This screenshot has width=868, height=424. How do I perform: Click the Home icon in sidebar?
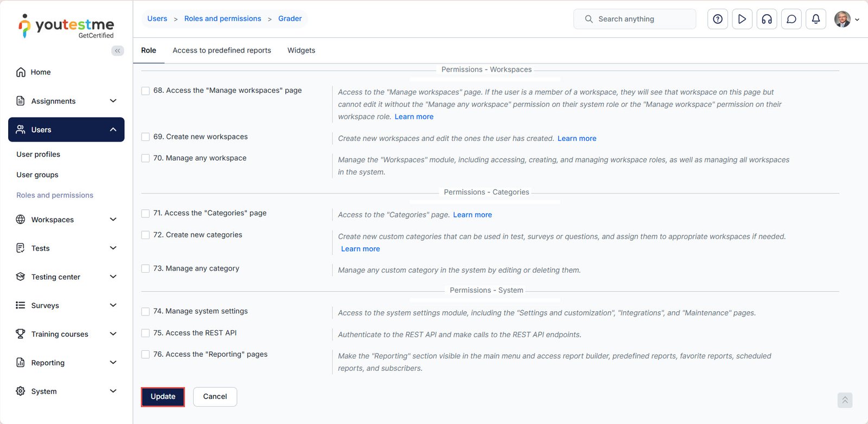(x=21, y=72)
